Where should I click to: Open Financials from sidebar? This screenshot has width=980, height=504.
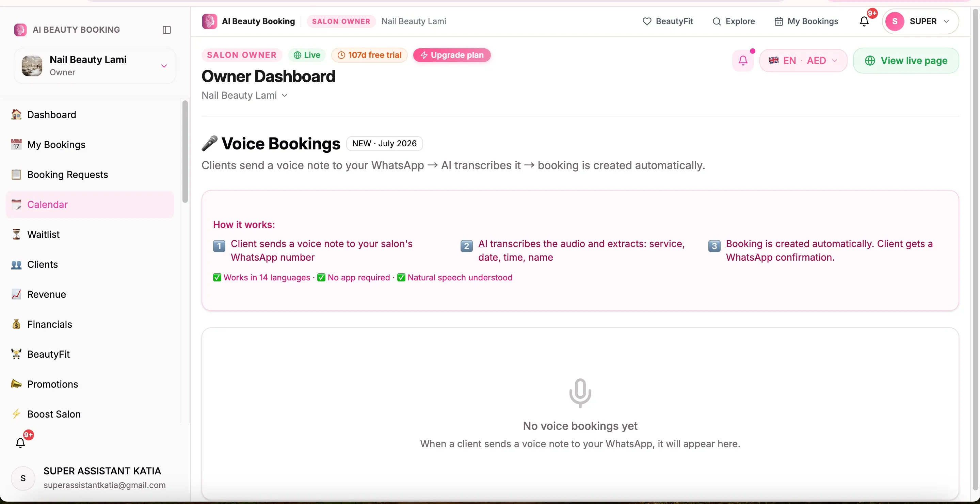(90, 324)
